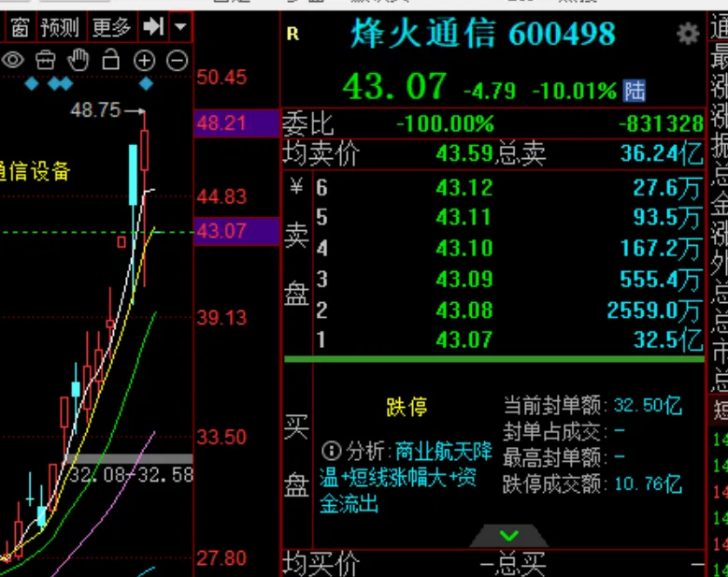This screenshot has height=577, width=728.
Task: Click the arrow-to-bar jump icon
Action: click(x=152, y=27)
